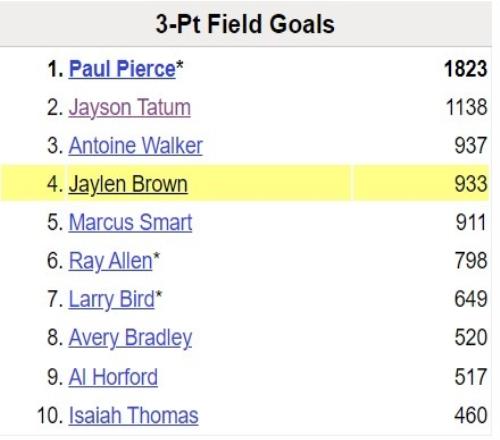The height and width of the screenshot is (440, 500).
Task: Click Isaiah Thomas's 460 value
Action: point(471,415)
